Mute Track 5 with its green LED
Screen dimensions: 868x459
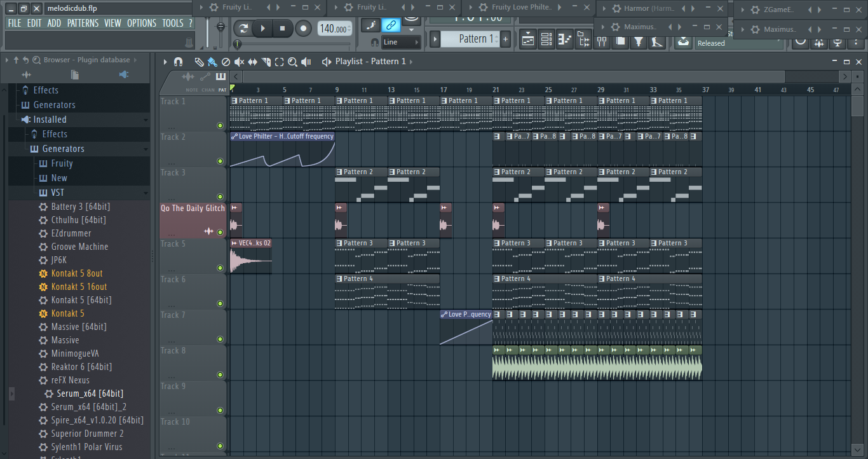(x=220, y=268)
